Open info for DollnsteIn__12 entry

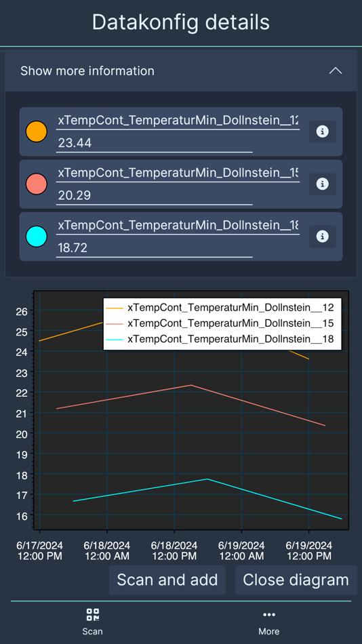tap(322, 132)
